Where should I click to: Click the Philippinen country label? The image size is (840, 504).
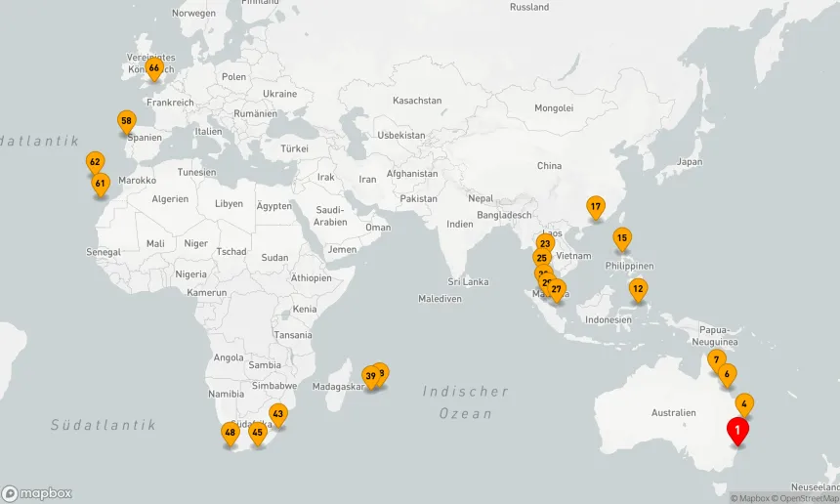point(629,267)
